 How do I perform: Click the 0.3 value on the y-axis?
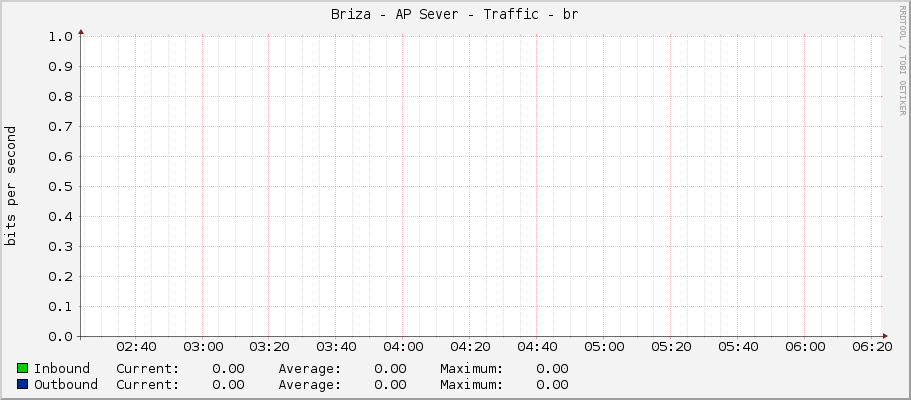coord(60,247)
